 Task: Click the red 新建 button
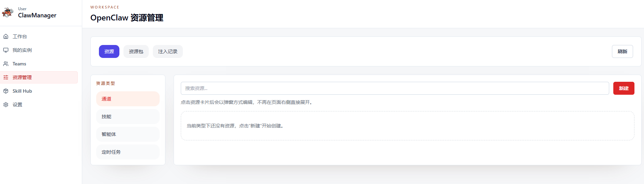coord(624,88)
